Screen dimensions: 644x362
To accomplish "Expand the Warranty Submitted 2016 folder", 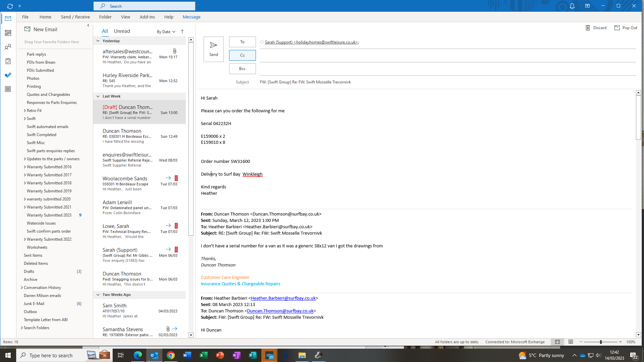I will [25, 167].
